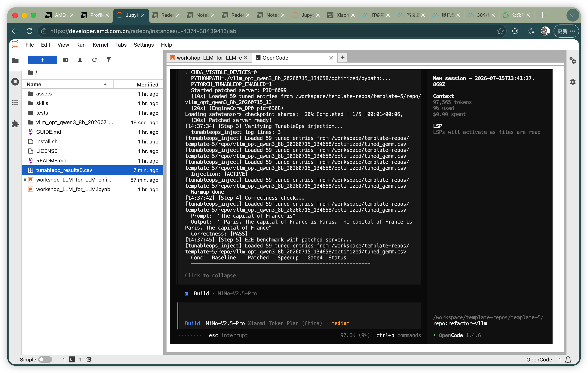Close the OpenCode tab

click(x=331, y=58)
